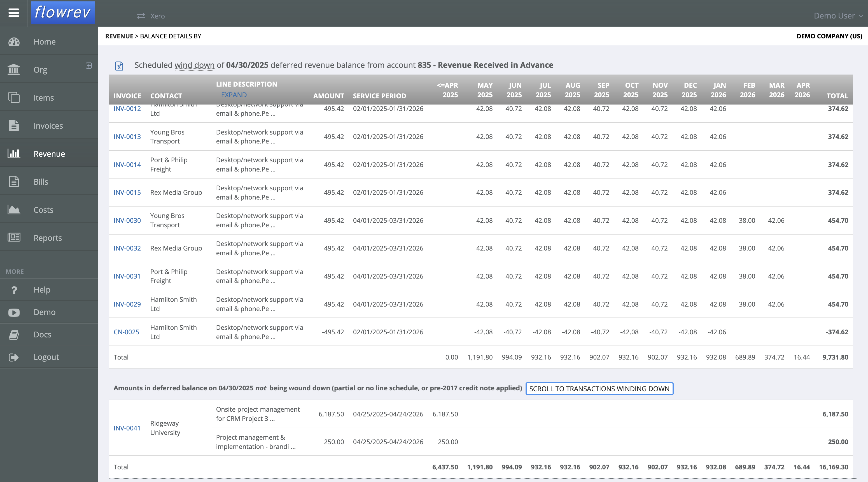Open the Invoices menu item
The height and width of the screenshot is (482, 868).
point(49,126)
